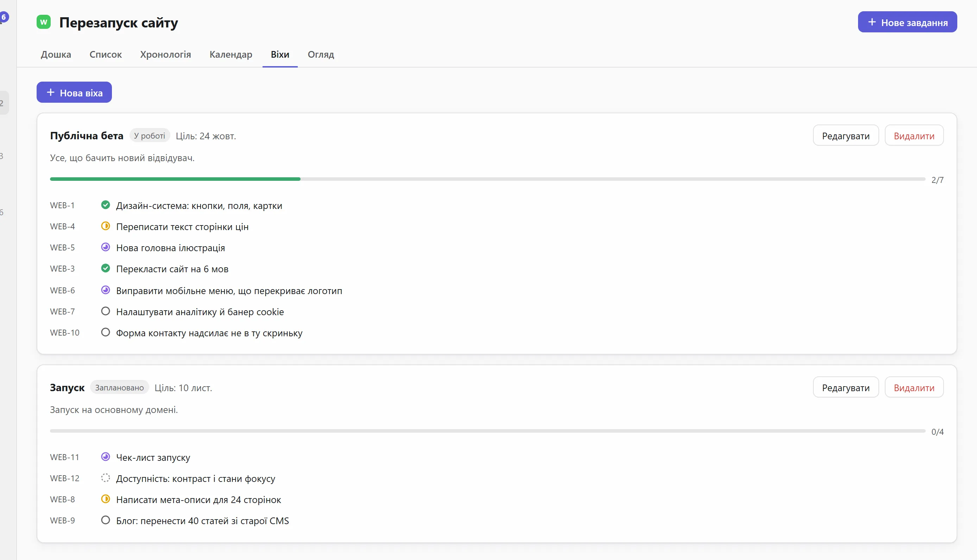Click the Запуск milestone progress bar
The width and height of the screenshot is (977, 560).
(x=487, y=431)
